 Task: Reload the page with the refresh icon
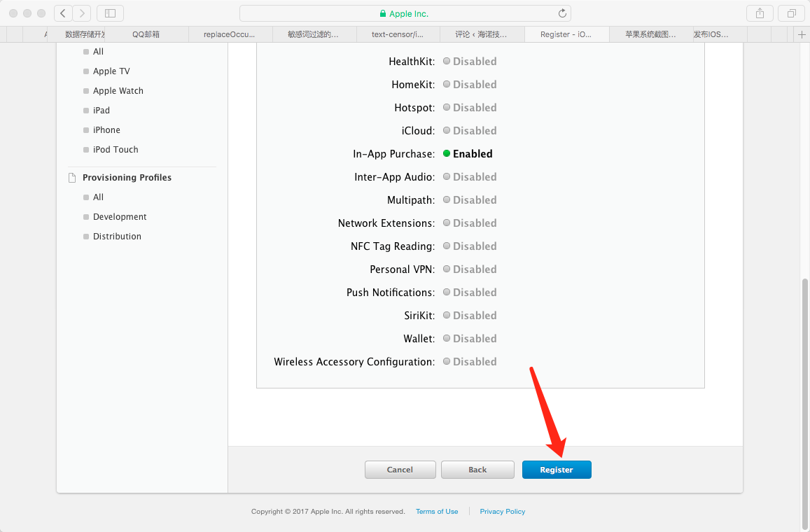[x=562, y=13]
